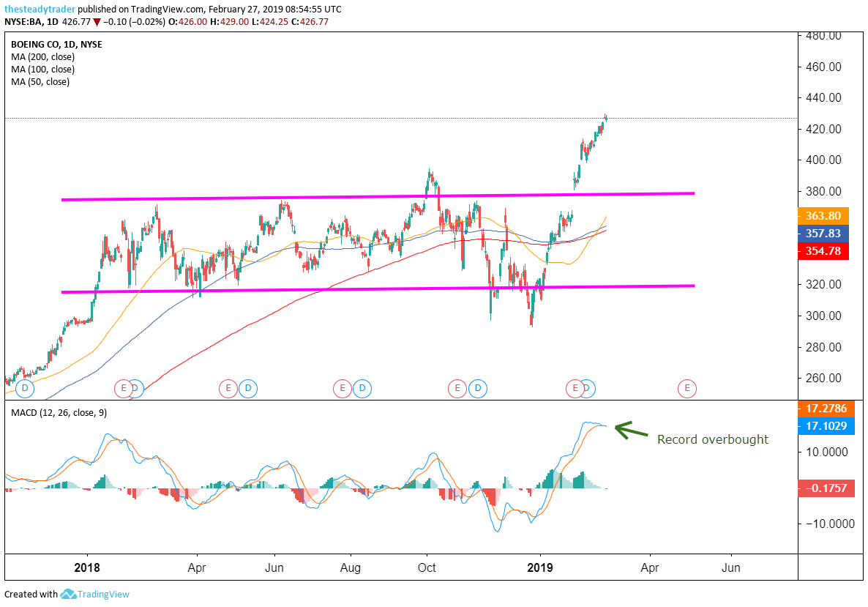Image resolution: width=868 pixels, height=607 pixels.
Task: Click the earnings E marker before June 2018
Action: (x=228, y=388)
